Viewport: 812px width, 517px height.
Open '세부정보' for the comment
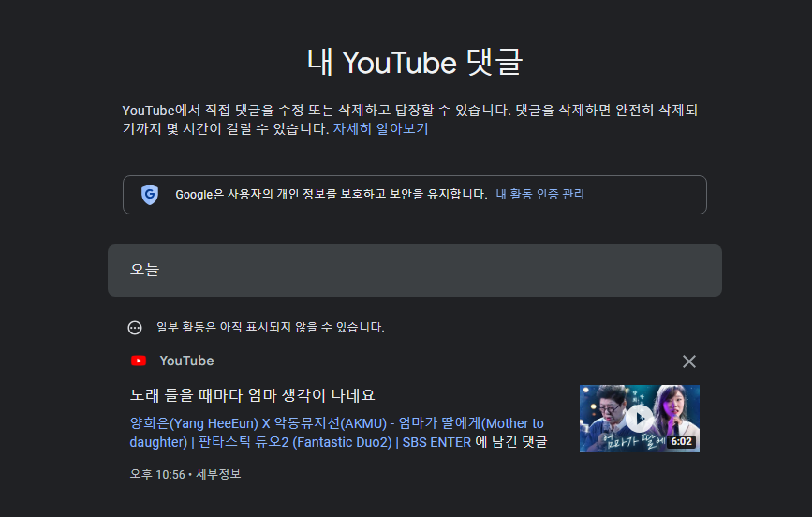(218, 474)
